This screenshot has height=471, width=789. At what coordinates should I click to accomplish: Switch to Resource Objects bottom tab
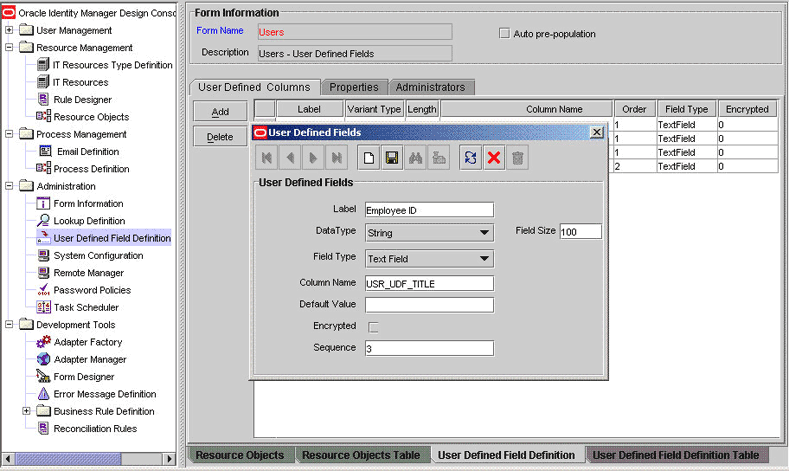click(x=240, y=455)
